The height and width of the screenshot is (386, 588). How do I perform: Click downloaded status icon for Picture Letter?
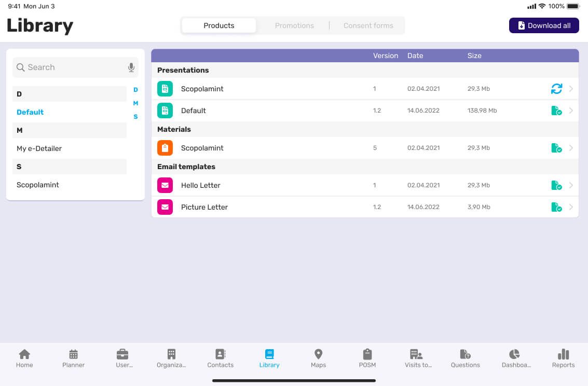[x=556, y=207]
